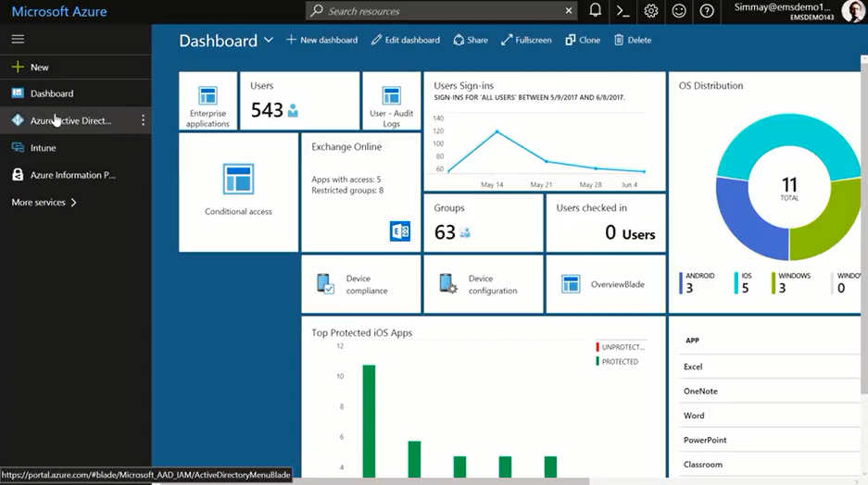Clear search with the X icon
This screenshot has width=868, height=485.
tap(569, 10)
